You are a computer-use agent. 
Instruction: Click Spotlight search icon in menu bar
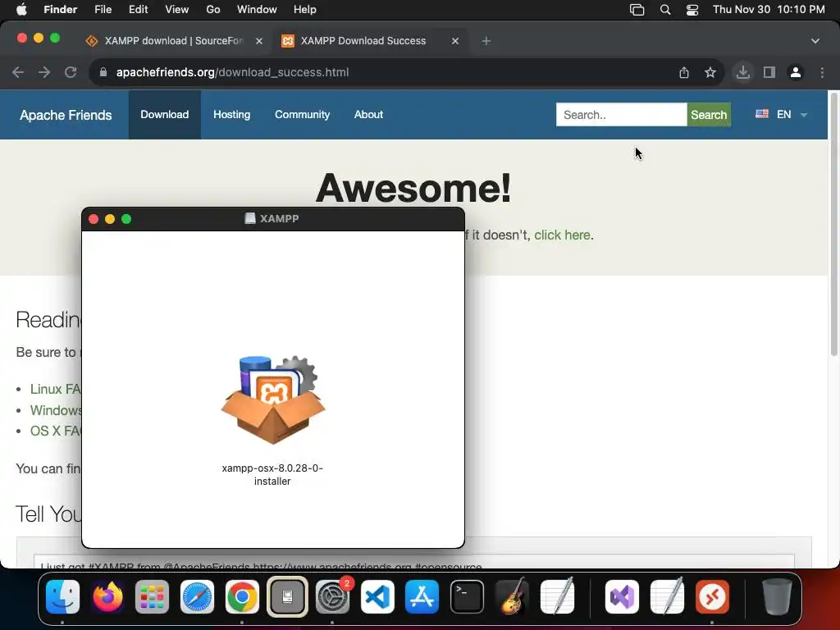[665, 10]
